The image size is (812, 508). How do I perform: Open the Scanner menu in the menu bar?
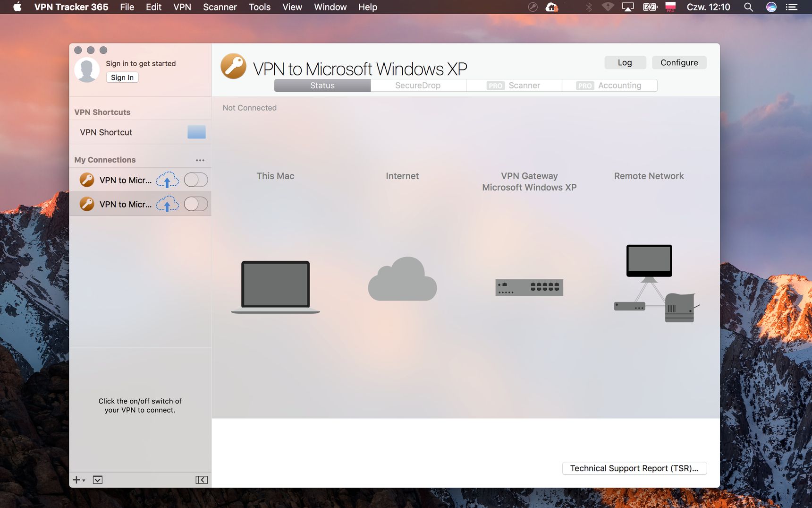(220, 7)
